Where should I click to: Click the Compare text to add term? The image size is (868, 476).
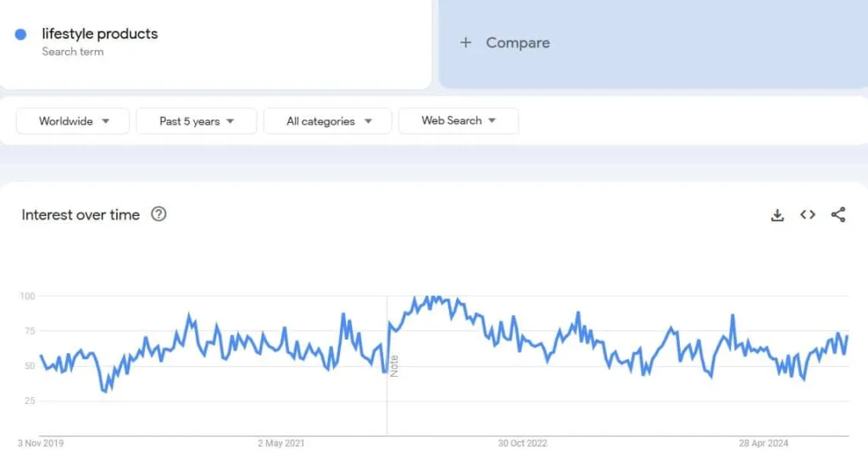(518, 42)
